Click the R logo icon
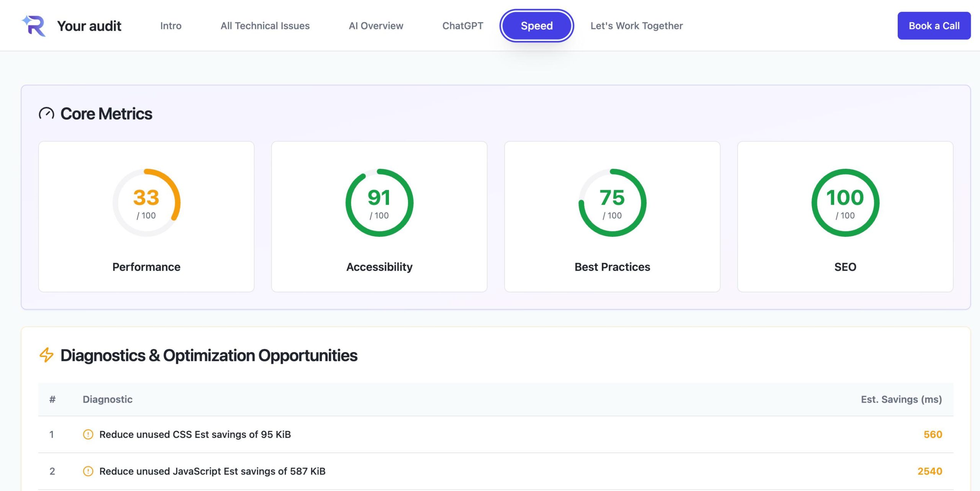The width and height of the screenshot is (980, 491). point(34,26)
